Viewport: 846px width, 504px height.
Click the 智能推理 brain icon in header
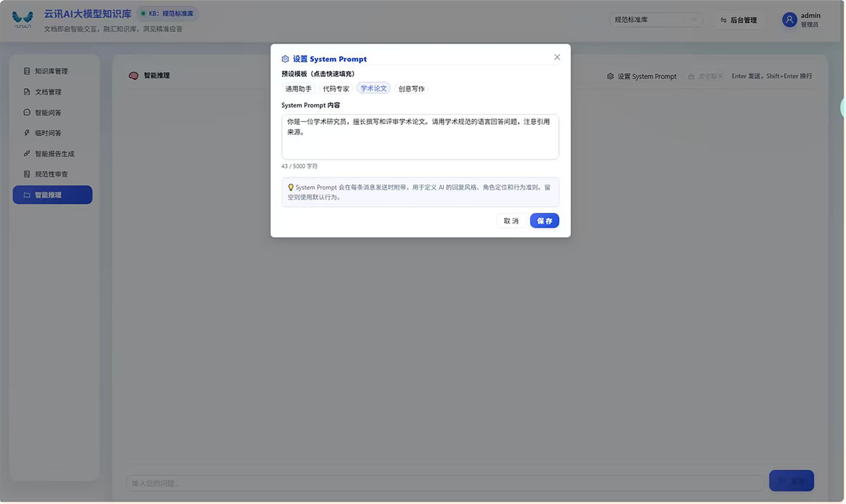tap(134, 75)
